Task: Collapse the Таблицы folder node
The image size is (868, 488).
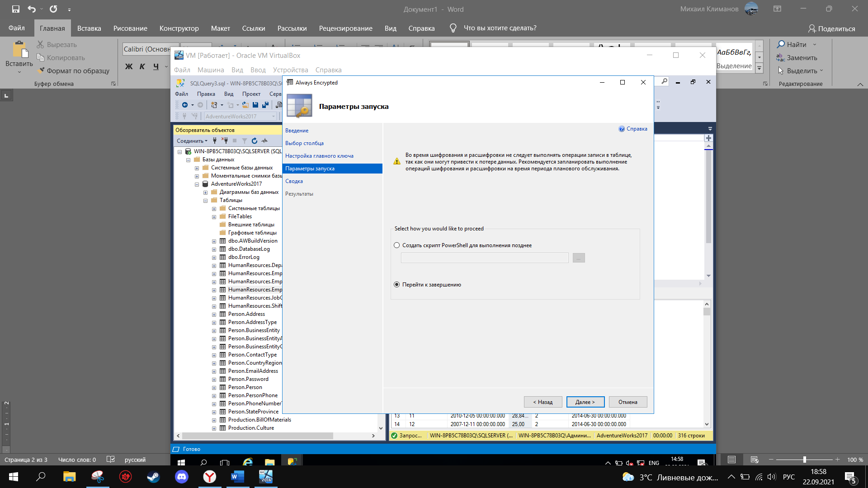Action: (x=206, y=201)
